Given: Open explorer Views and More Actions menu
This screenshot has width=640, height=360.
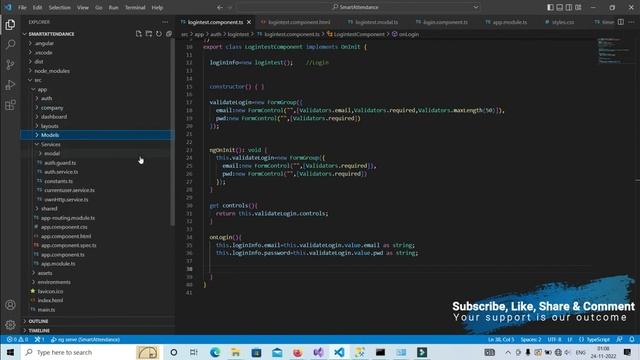Looking at the screenshot, I should coord(165,22).
